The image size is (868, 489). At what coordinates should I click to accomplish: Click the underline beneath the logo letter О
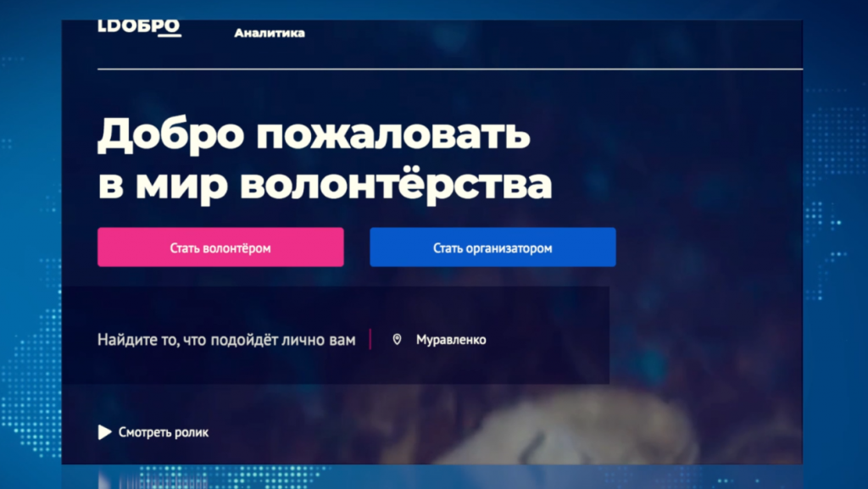click(x=170, y=36)
